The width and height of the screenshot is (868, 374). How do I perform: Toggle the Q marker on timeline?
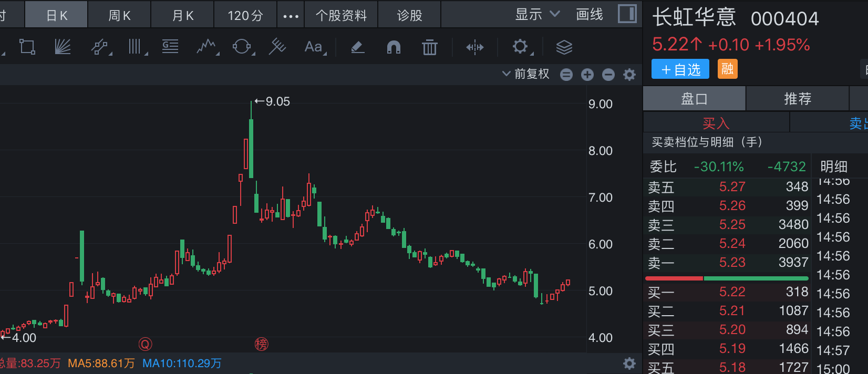click(x=145, y=344)
